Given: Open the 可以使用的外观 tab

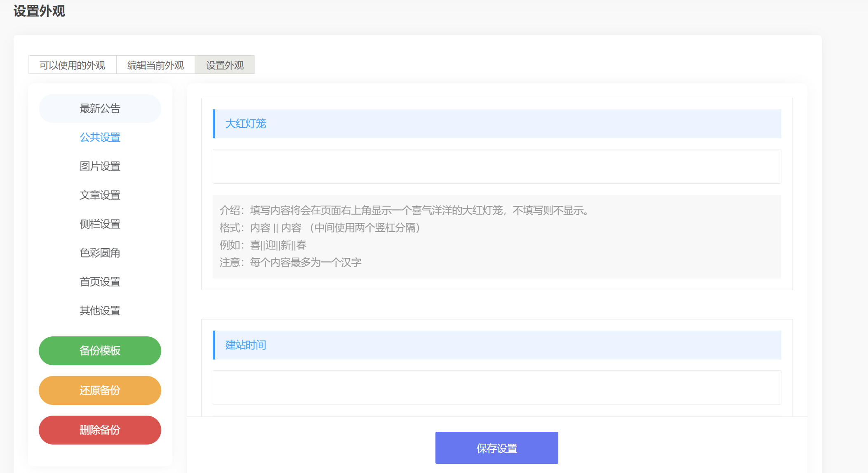Looking at the screenshot, I should tap(72, 65).
